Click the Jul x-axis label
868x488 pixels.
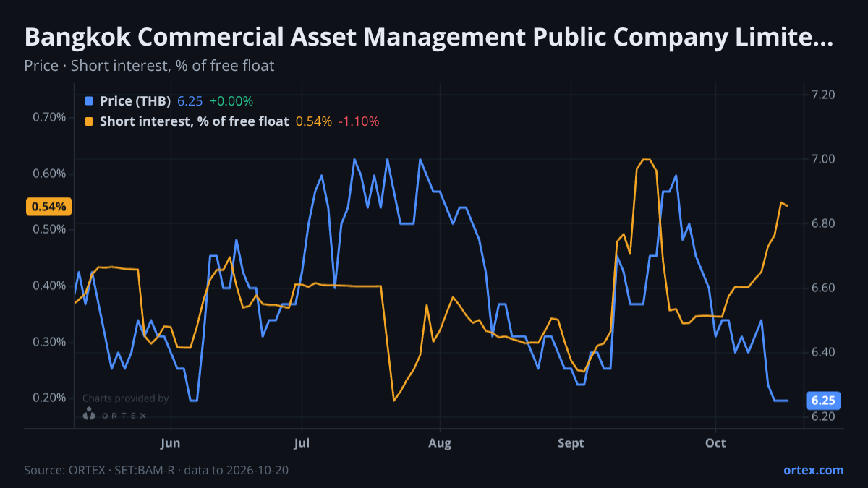click(x=302, y=442)
